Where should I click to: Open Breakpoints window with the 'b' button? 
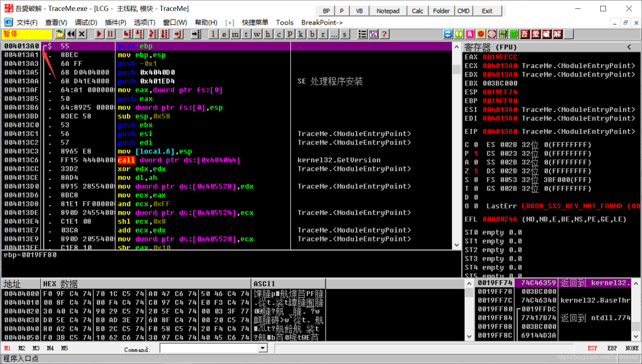pyautogui.click(x=312, y=34)
